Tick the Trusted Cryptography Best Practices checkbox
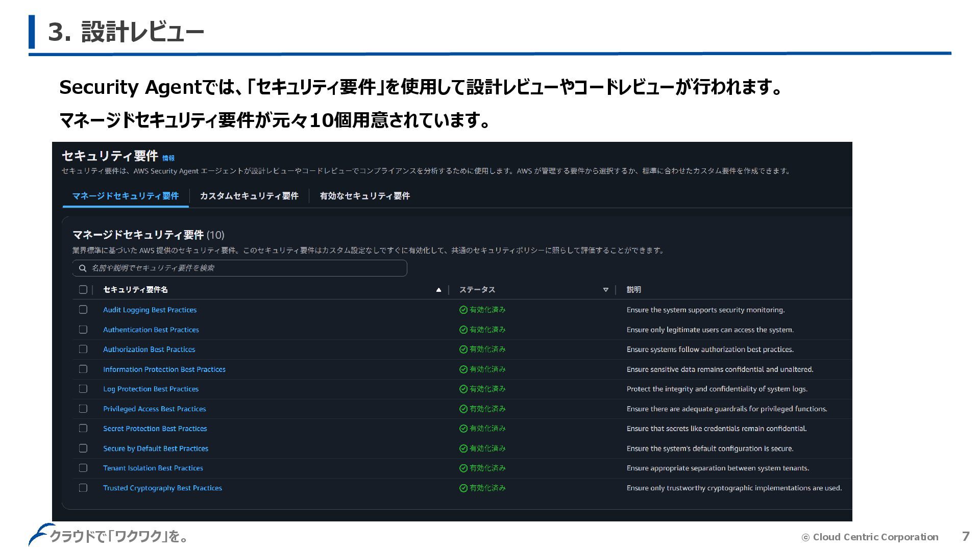The width and height of the screenshot is (980, 551). click(x=83, y=488)
